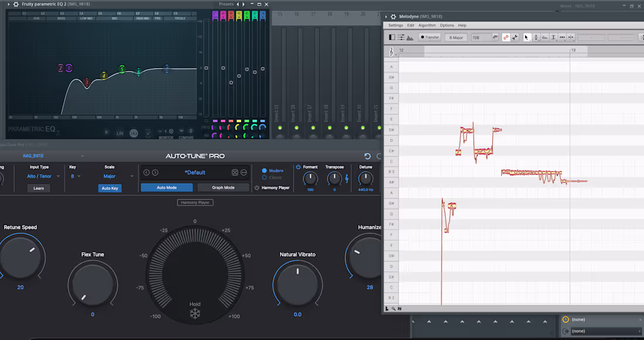Click the tempo link icon beside 126
644x340 pixels.
click(495, 38)
